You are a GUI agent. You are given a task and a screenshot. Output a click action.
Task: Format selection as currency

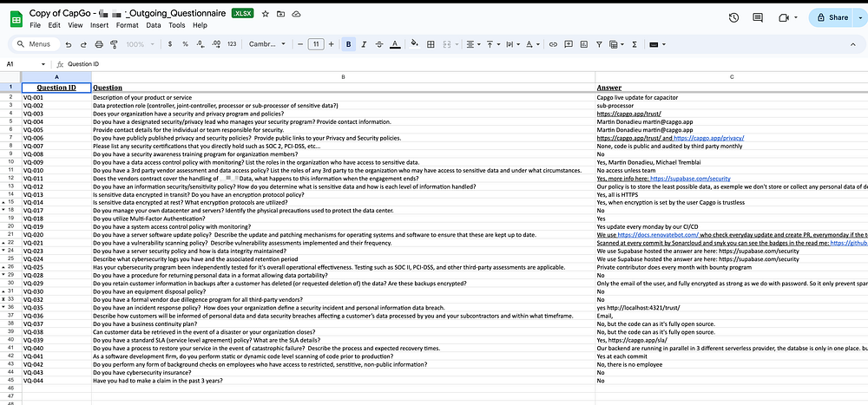point(169,44)
